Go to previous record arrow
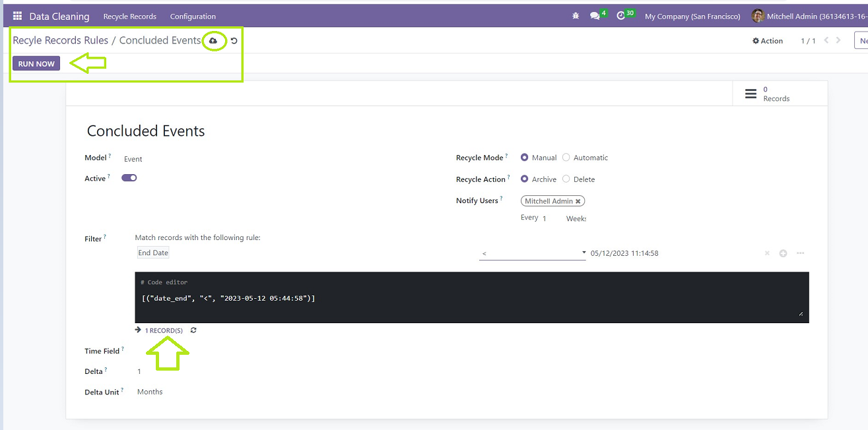This screenshot has width=868, height=430. (826, 41)
